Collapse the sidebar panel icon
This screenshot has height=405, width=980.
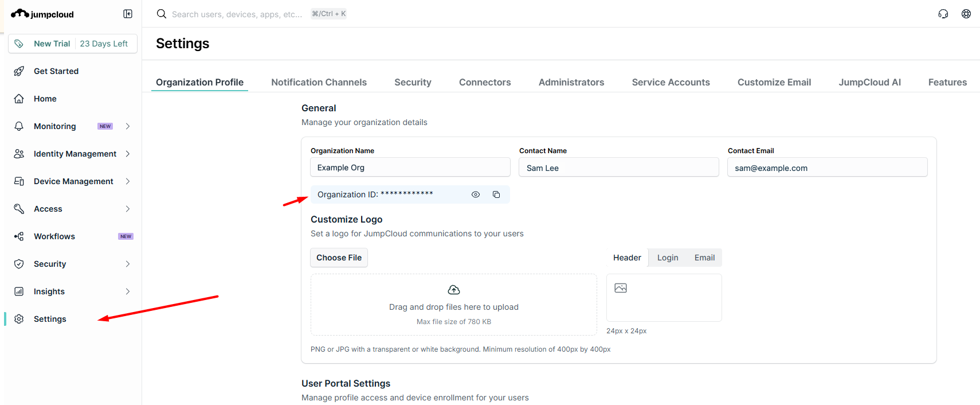[128, 14]
